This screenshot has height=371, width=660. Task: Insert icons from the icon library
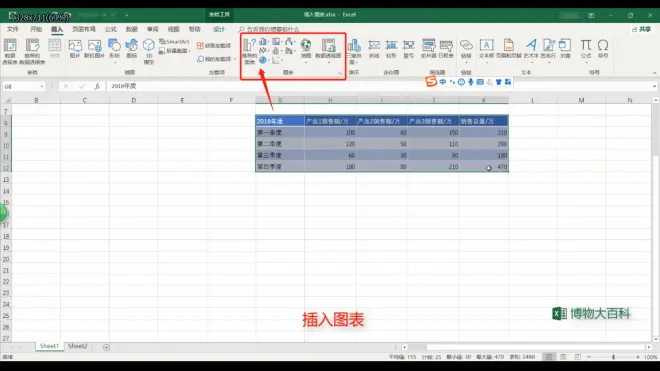click(x=132, y=48)
